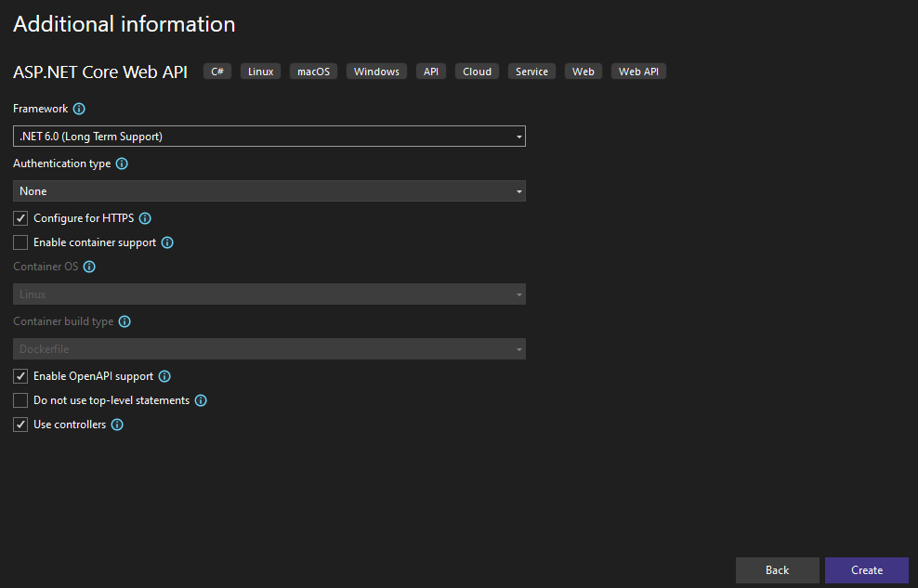Click the Create button
Screen dimensions: 918x588
pyautogui.click(x=867, y=570)
